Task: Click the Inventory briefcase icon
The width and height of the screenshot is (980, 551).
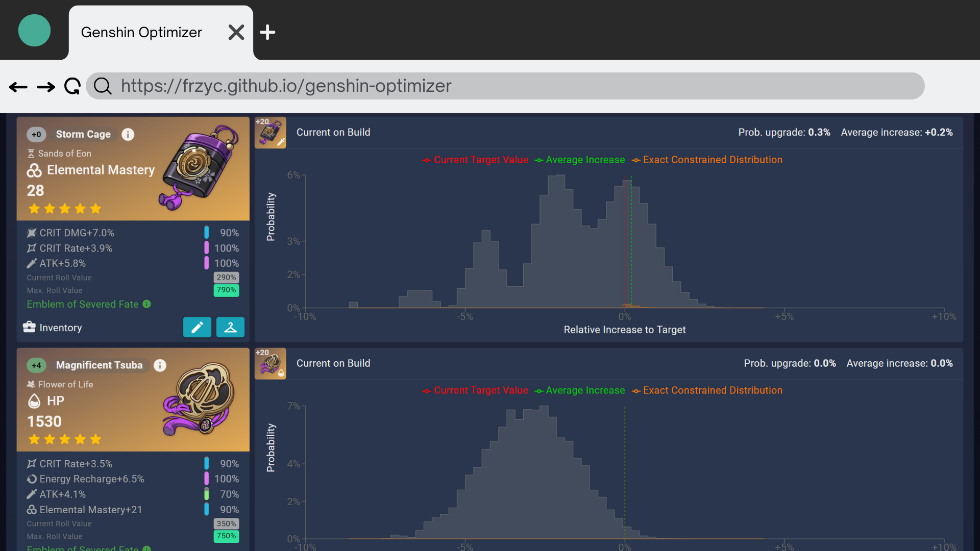Action: (29, 327)
